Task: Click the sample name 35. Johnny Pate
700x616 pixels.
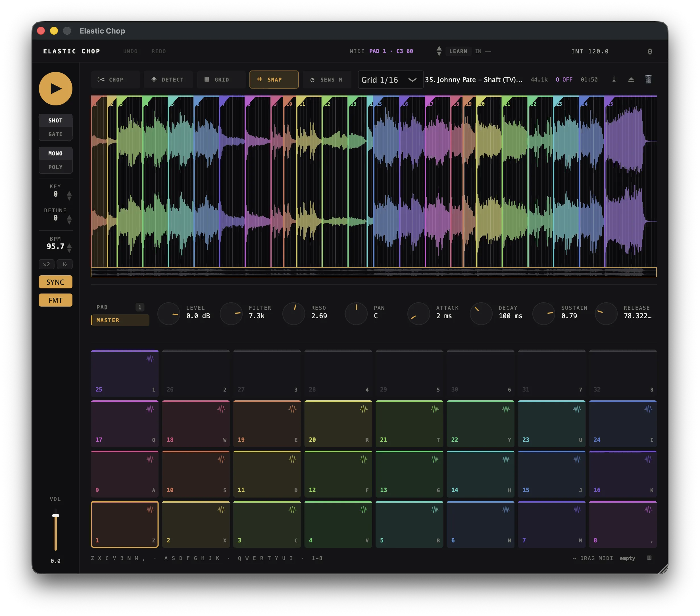Action: 474,80
